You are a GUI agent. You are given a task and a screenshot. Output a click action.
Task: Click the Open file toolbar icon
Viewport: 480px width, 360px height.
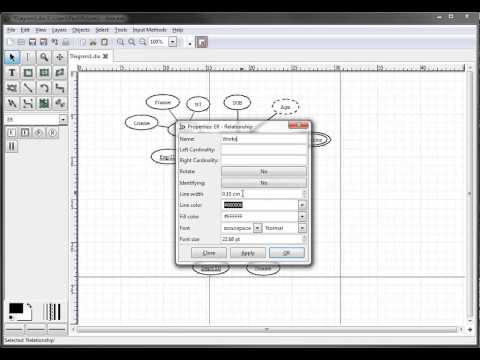[21, 42]
